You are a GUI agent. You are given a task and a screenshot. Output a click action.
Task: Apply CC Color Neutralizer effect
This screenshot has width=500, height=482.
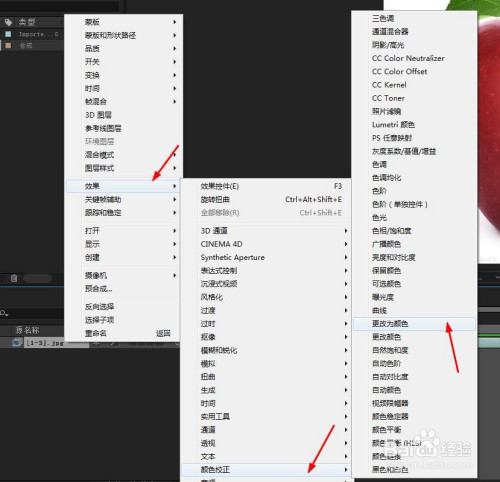click(414, 58)
